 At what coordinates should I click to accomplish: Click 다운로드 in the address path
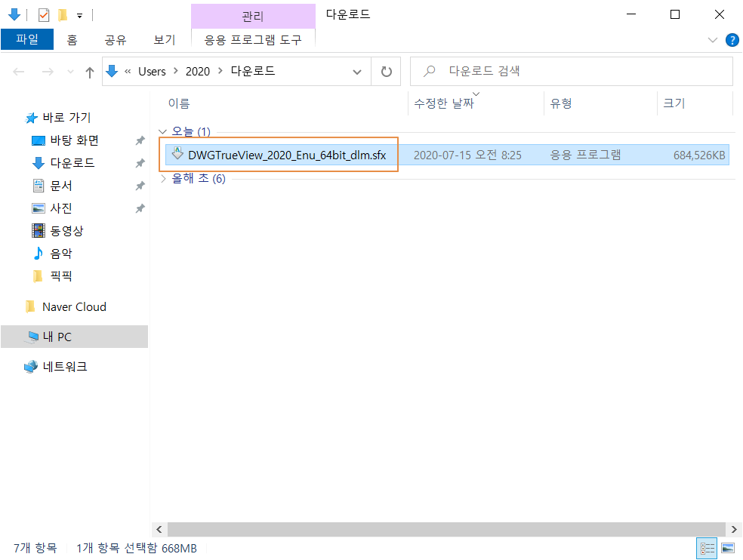tap(252, 71)
